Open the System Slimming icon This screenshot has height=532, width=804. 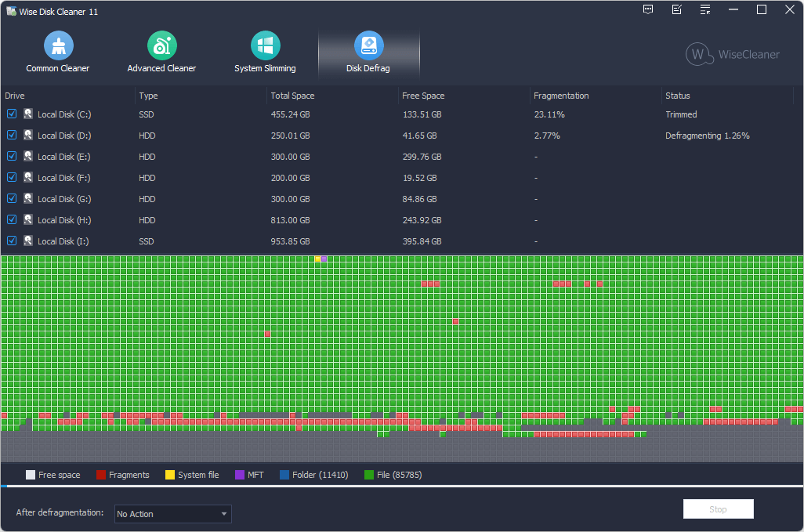point(265,45)
